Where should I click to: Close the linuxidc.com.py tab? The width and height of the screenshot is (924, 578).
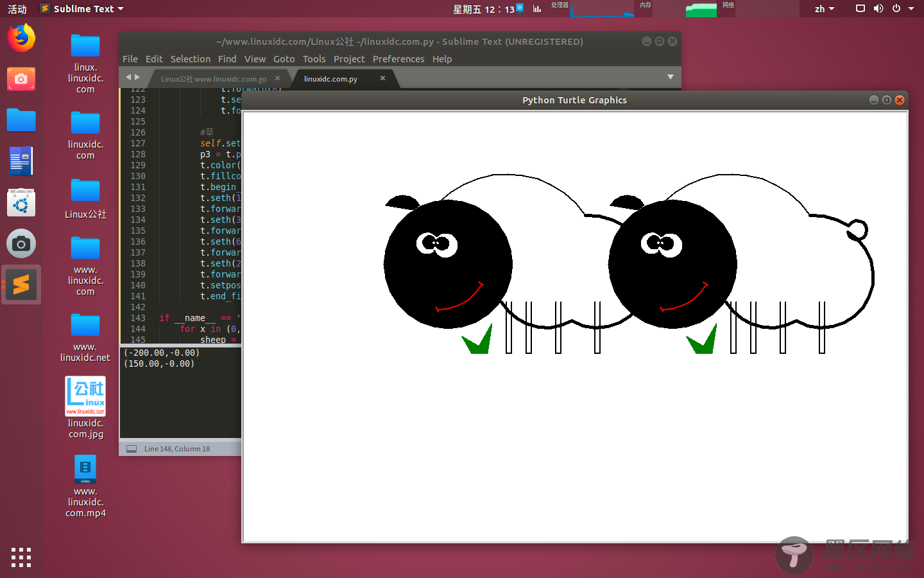382,78
